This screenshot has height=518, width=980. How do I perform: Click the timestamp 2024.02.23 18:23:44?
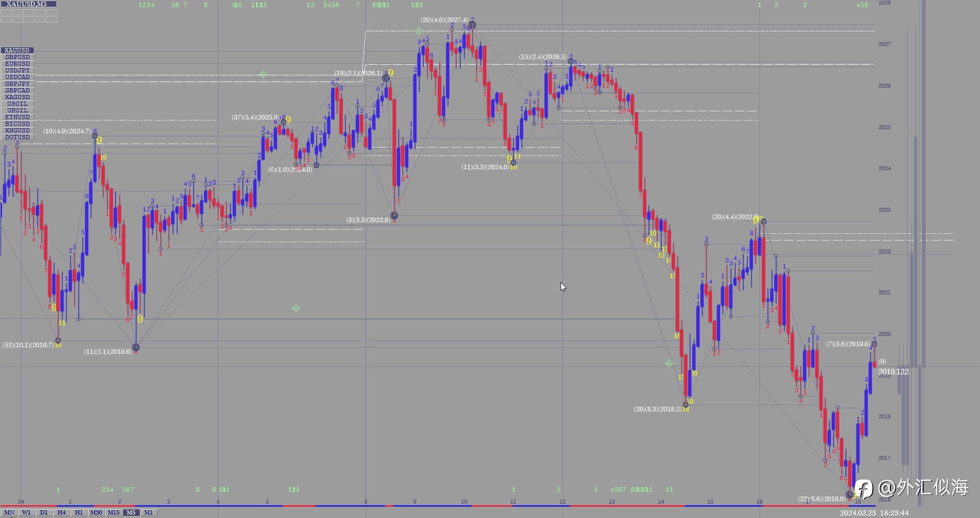874,513
